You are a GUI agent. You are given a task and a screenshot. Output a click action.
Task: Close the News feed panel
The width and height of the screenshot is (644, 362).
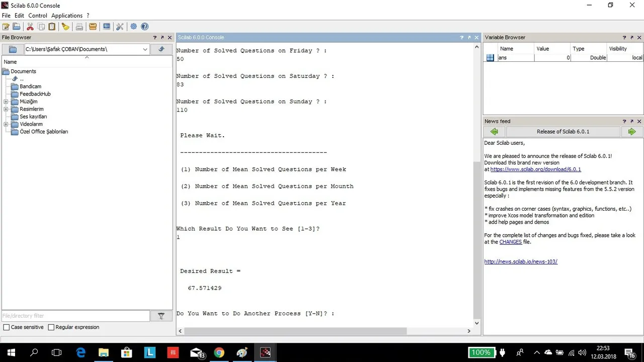pyautogui.click(x=639, y=121)
